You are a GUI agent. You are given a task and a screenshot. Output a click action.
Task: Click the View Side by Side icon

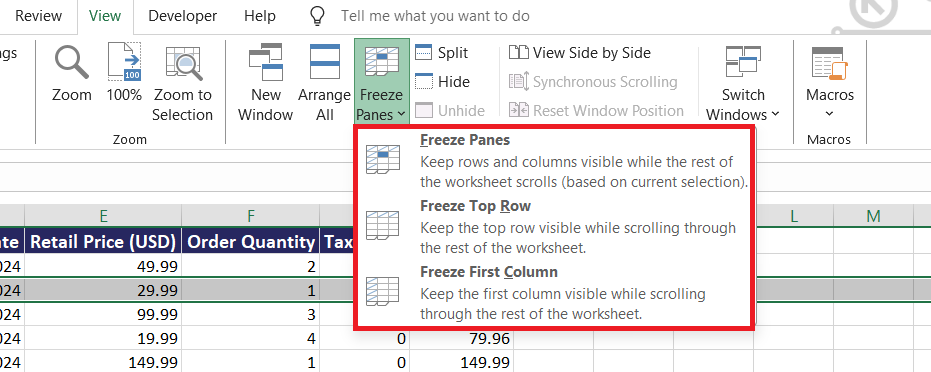pyautogui.click(x=518, y=53)
